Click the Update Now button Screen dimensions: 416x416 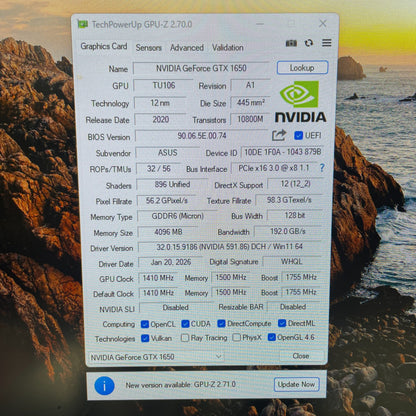coord(296,384)
